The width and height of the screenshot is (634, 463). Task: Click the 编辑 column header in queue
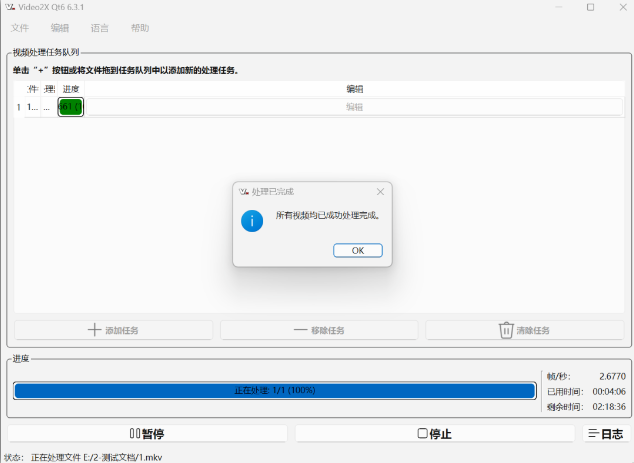354,89
